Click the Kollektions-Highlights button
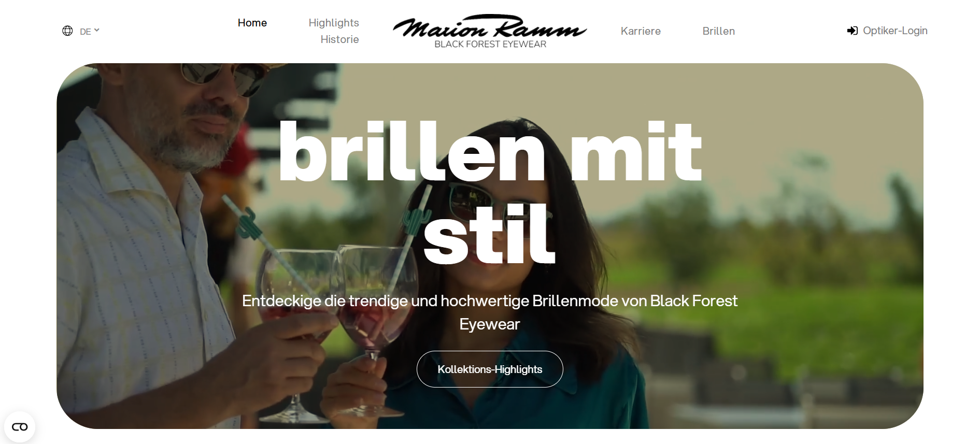Image resolution: width=980 pixels, height=444 pixels. (x=490, y=369)
